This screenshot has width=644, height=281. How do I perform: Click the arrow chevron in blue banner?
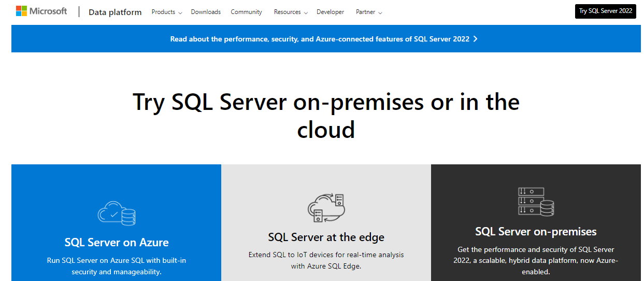tap(475, 39)
